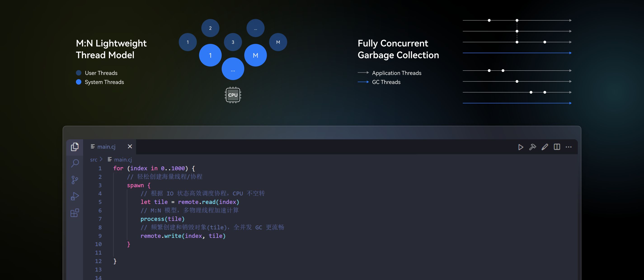This screenshot has height=280, width=644.
Task: Click the User Threads legend color dot
Action: (x=78, y=73)
